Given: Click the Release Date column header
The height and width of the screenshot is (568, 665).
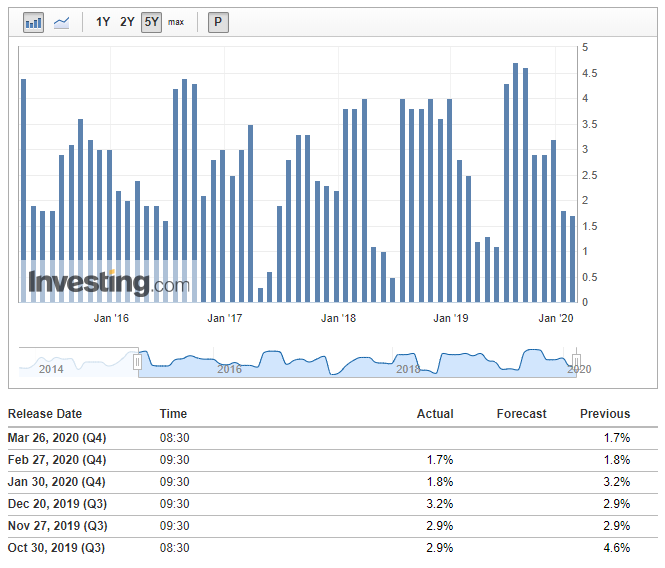Looking at the screenshot, I should coord(45,414).
